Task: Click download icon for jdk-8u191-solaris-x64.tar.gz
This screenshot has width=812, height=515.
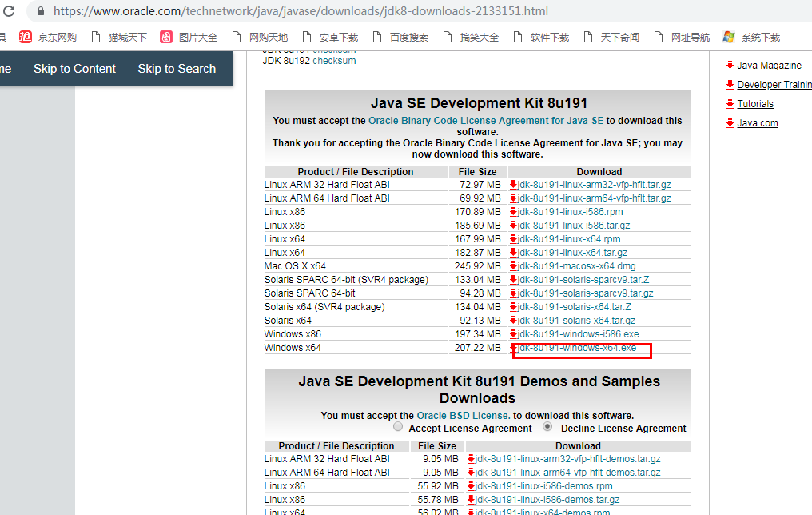Action: (x=513, y=320)
